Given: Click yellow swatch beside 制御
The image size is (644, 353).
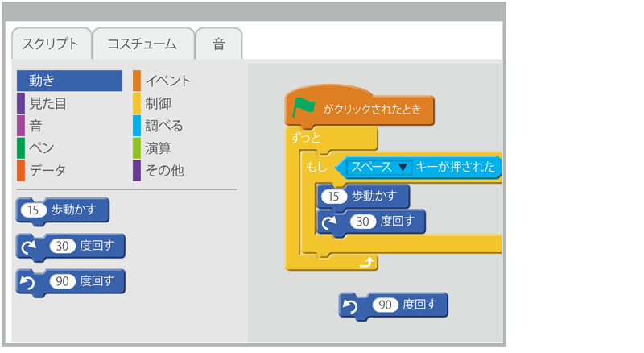Looking at the screenshot, I should click(x=137, y=103).
